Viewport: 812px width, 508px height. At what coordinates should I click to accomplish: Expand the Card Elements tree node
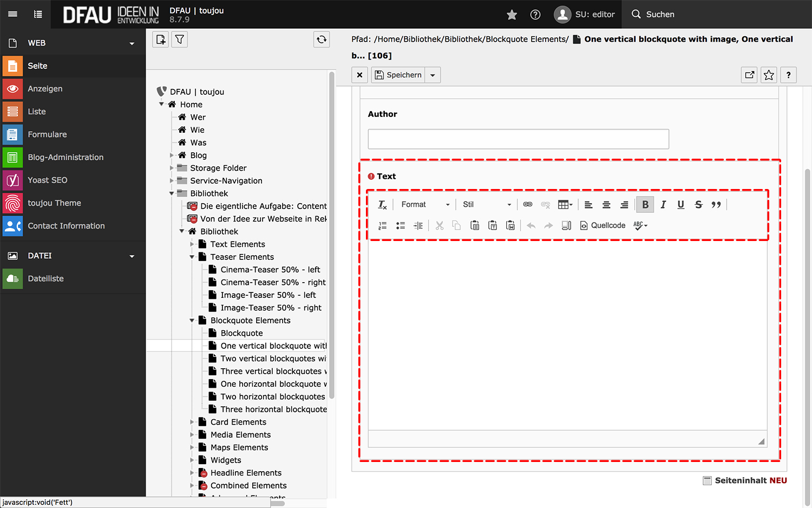pos(192,422)
